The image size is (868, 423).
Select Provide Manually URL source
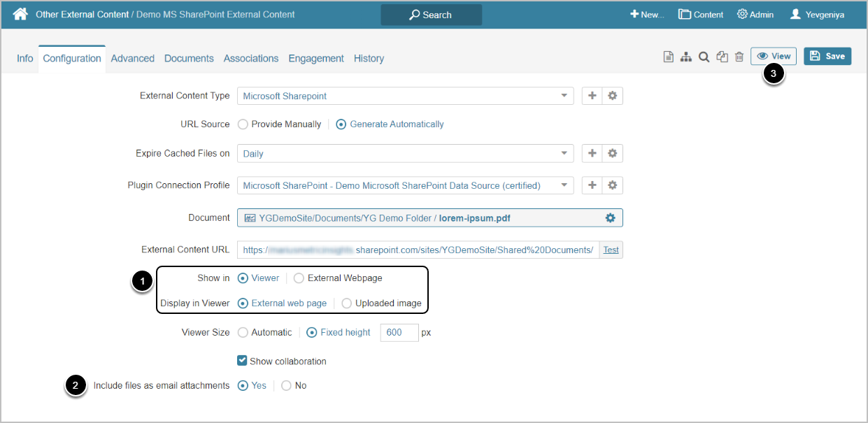click(x=243, y=124)
